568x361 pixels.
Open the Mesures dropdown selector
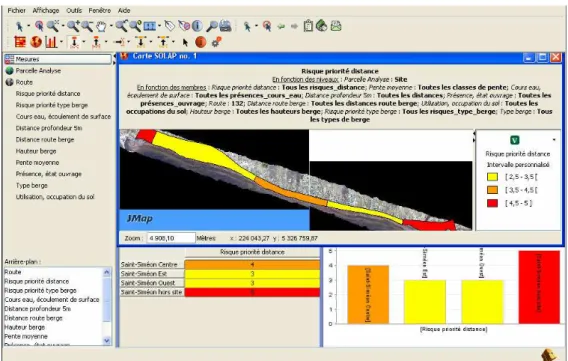tap(58, 59)
